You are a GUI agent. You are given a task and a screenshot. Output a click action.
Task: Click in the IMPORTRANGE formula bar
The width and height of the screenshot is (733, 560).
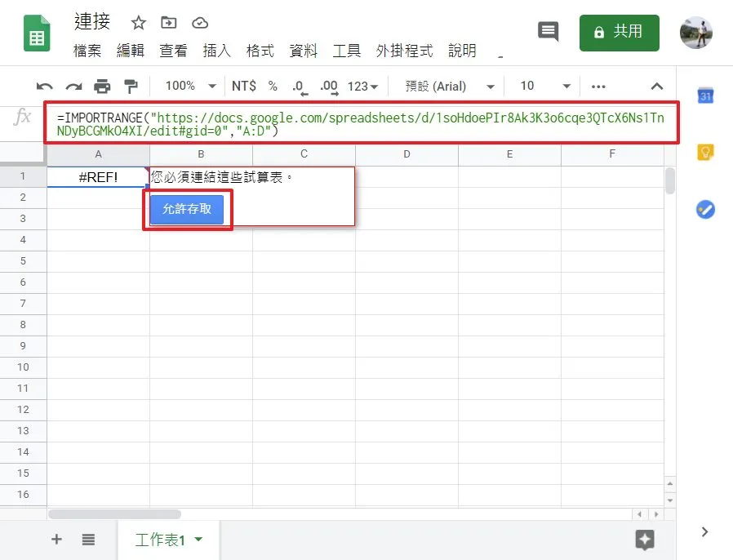coord(361,124)
